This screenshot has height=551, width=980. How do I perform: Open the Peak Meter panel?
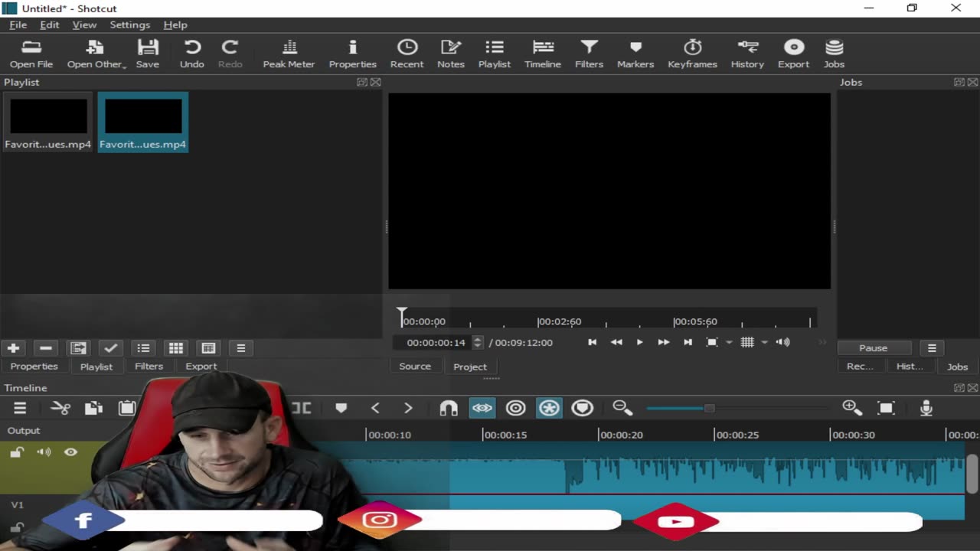click(289, 54)
